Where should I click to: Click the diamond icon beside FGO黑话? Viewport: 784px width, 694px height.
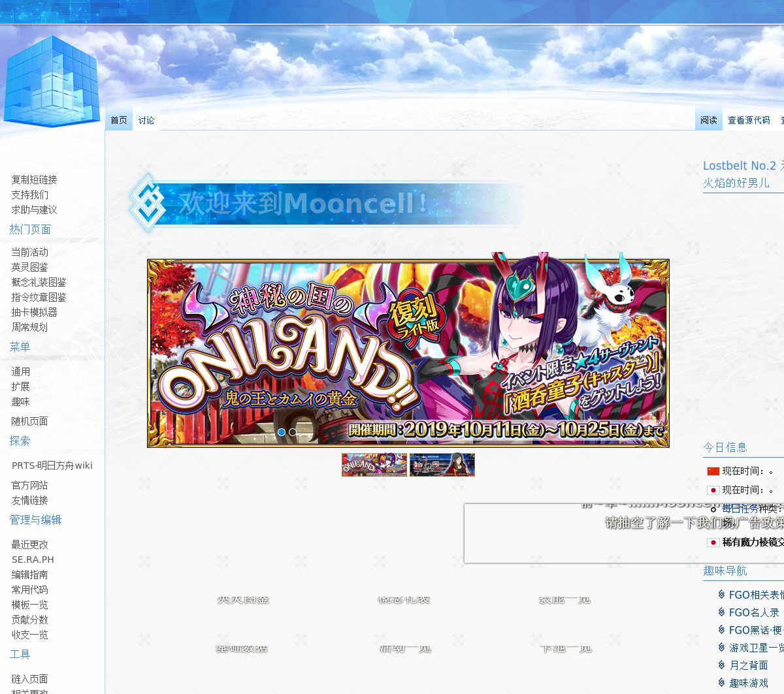721,629
